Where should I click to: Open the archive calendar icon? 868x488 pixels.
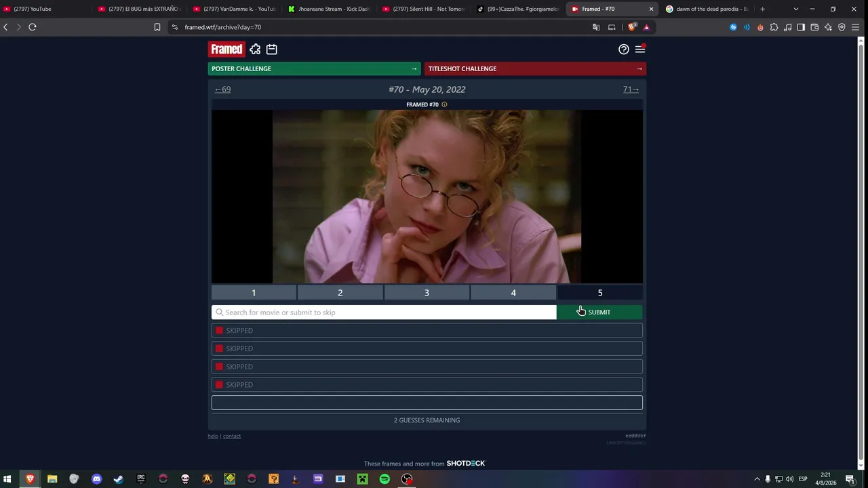point(272,49)
